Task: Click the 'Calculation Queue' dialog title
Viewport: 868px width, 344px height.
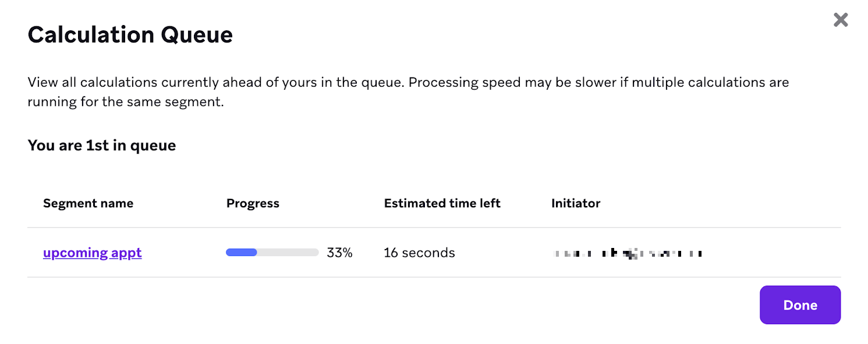Action: tap(130, 35)
